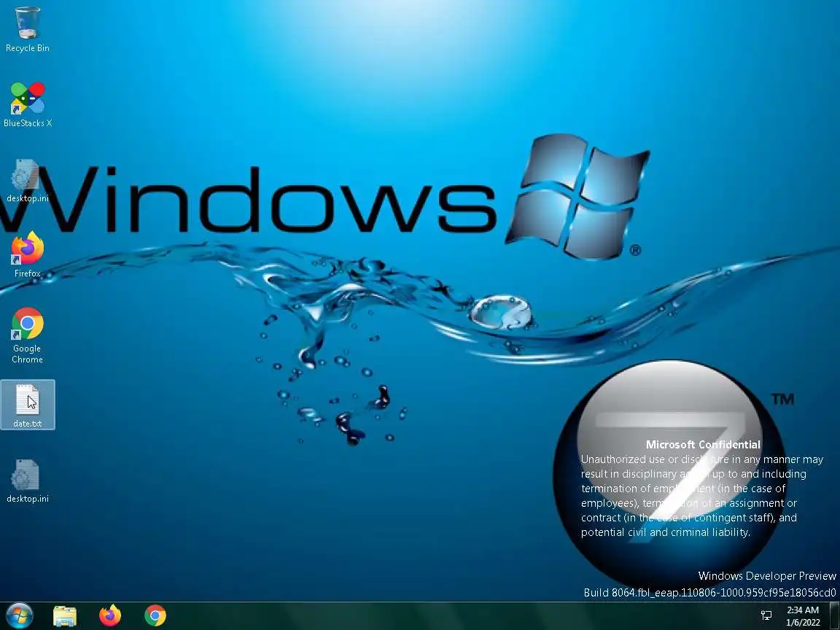Launch Google Chrome from the taskbar
840x630 pixels.
(155, 615)
